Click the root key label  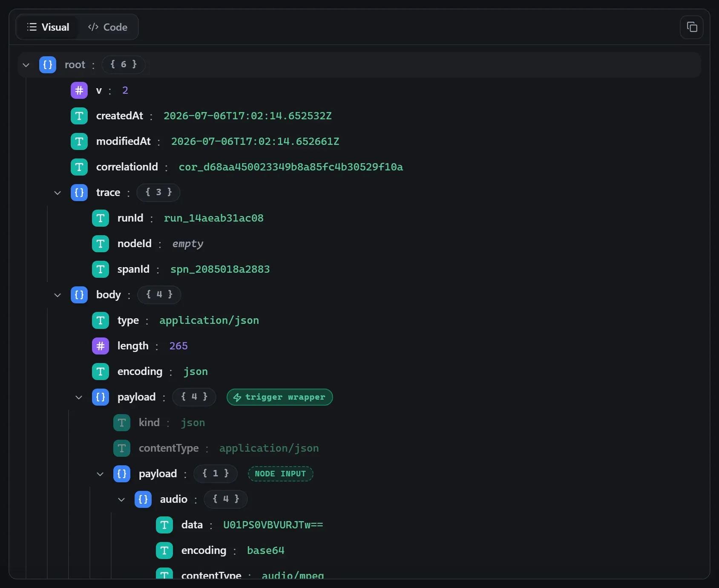(75, 65)
